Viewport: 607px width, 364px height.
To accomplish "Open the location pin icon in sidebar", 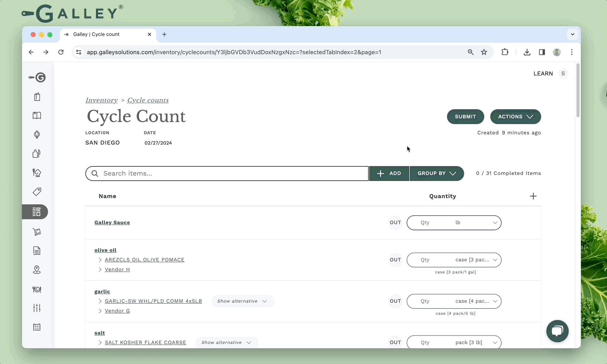I will (37, 269).
